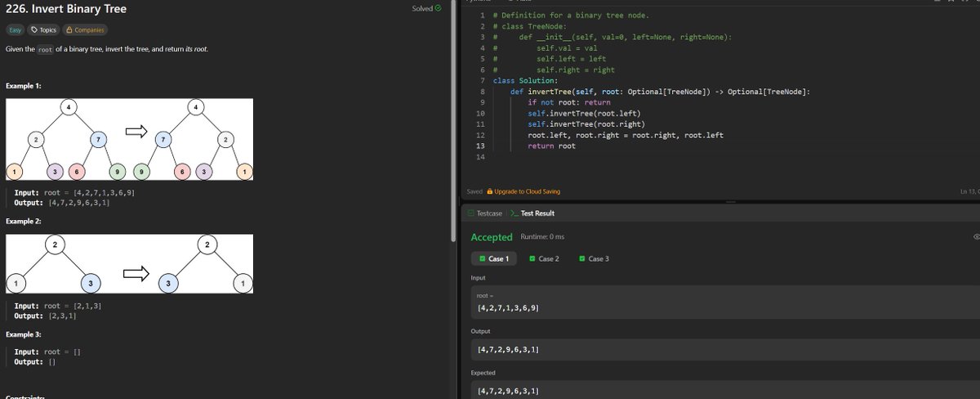Select Case 2 result tab

point(544,258)
